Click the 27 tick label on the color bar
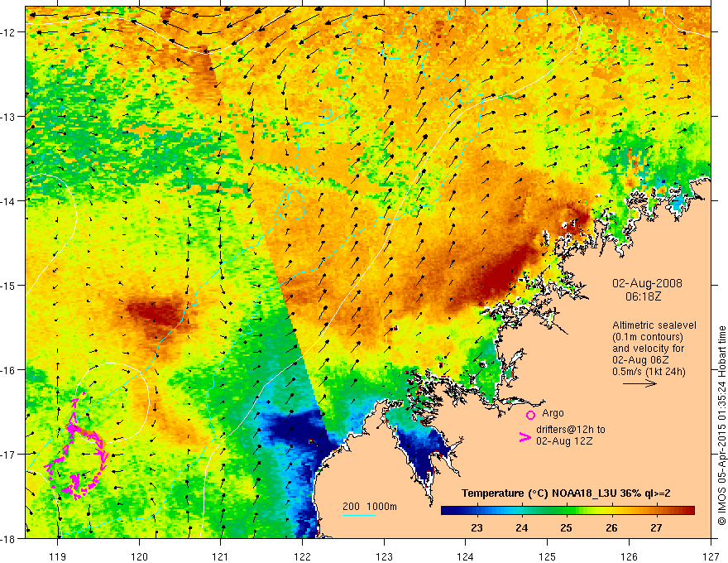Screen dimensions: 728x563 tap(656, 527)
